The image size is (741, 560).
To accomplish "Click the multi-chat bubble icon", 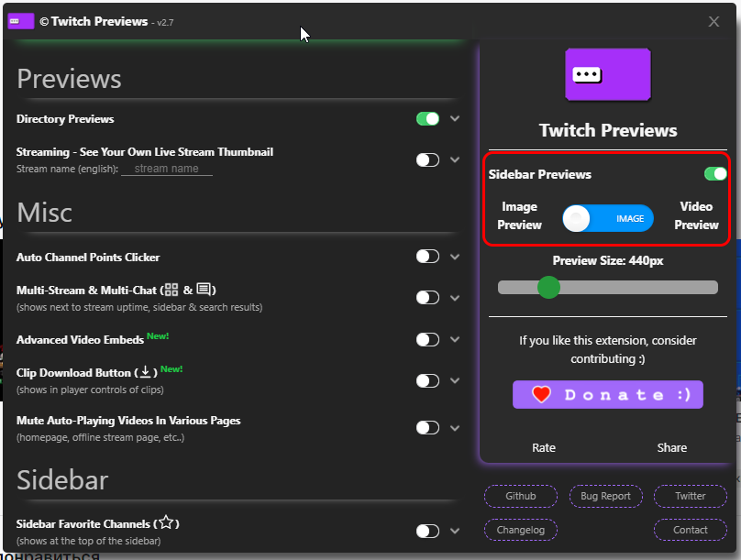I will coord(204,289).
